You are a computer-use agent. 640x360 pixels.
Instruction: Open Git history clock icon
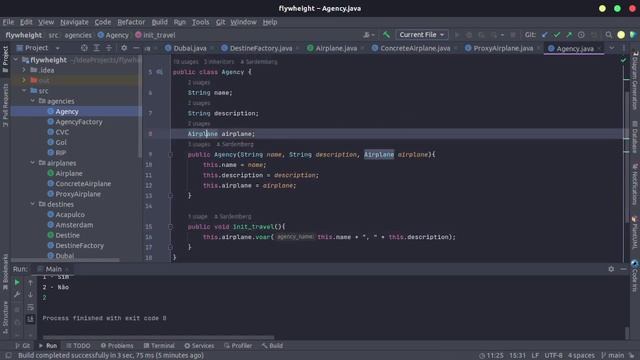(581, 35)
